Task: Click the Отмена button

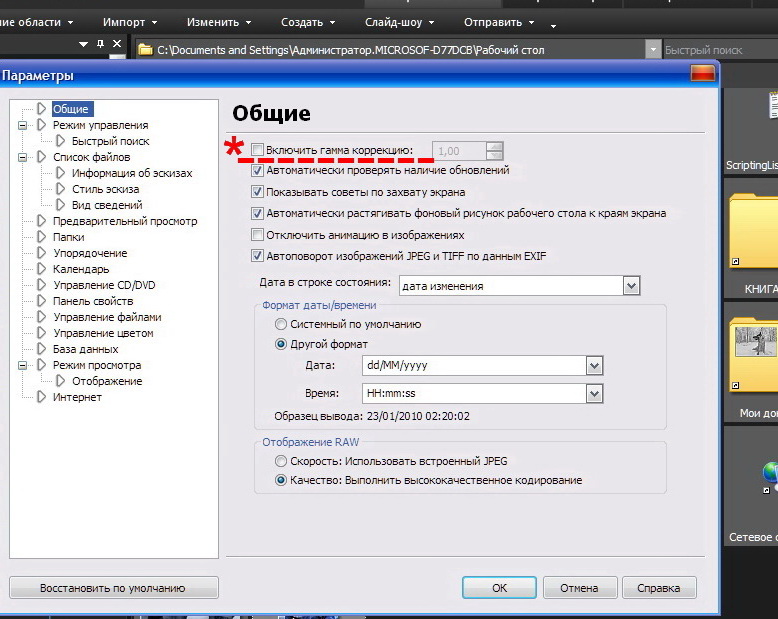Action: pyautogui.click(x=579, y=588)
